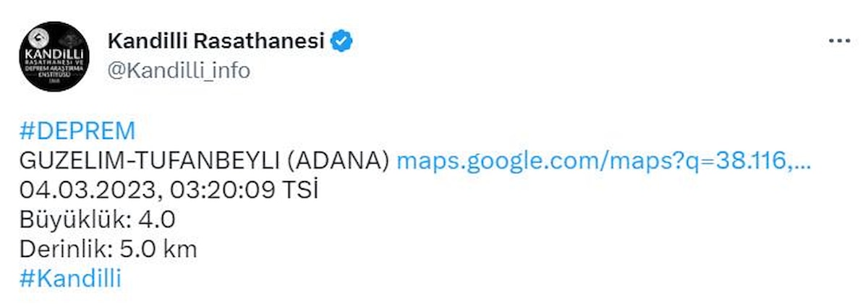Screen dimensions: 868x307
Task: Click the magnitude value 4.0
Action: pyautogui.click(x=158, y=219)
